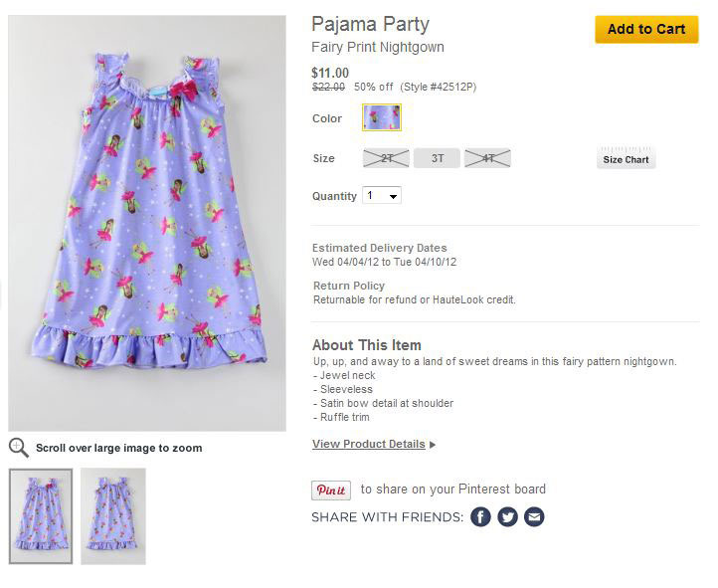Choose the purple fairy print color swatch

point(382,117)
